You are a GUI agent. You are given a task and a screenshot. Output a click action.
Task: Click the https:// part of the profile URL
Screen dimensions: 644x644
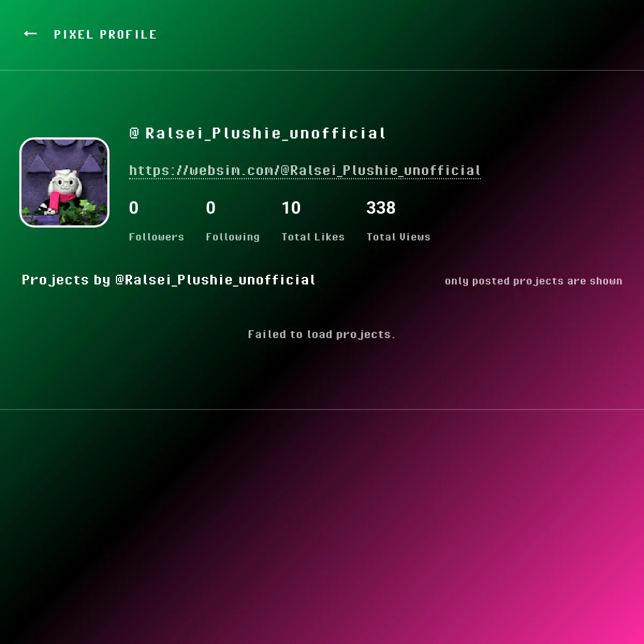158,171
